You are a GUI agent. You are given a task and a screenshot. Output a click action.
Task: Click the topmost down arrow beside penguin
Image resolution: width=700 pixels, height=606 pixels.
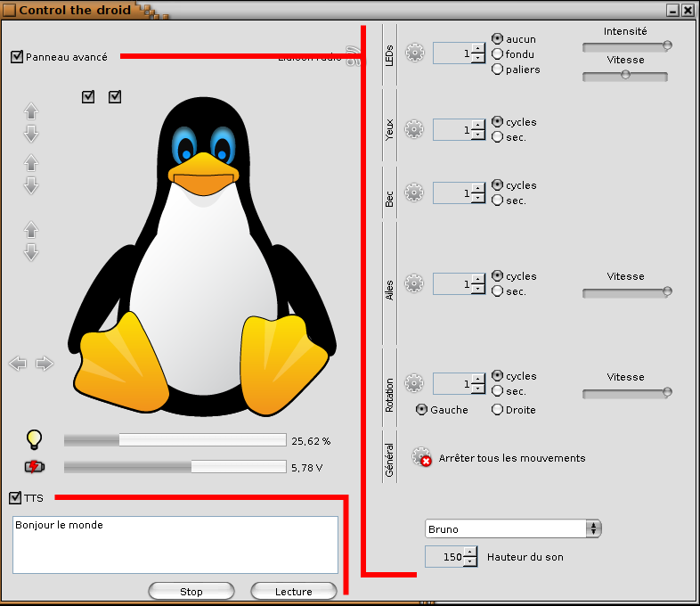[x=31, y=134]
